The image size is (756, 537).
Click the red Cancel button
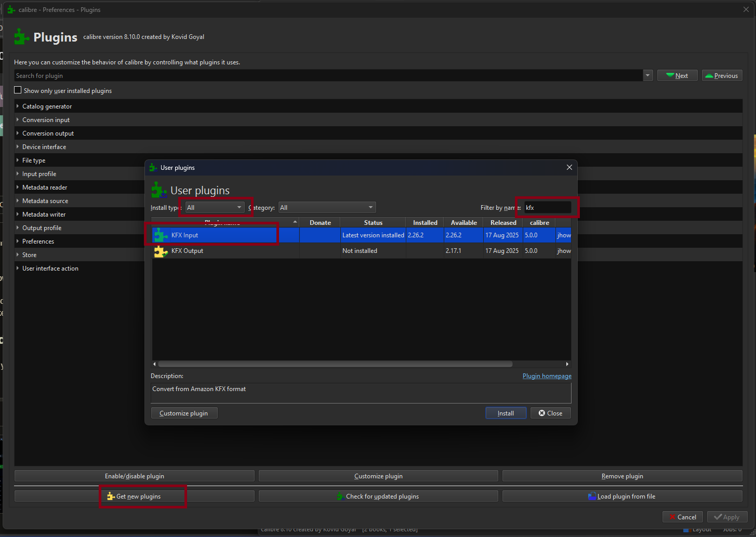click(x=682, y=517)
